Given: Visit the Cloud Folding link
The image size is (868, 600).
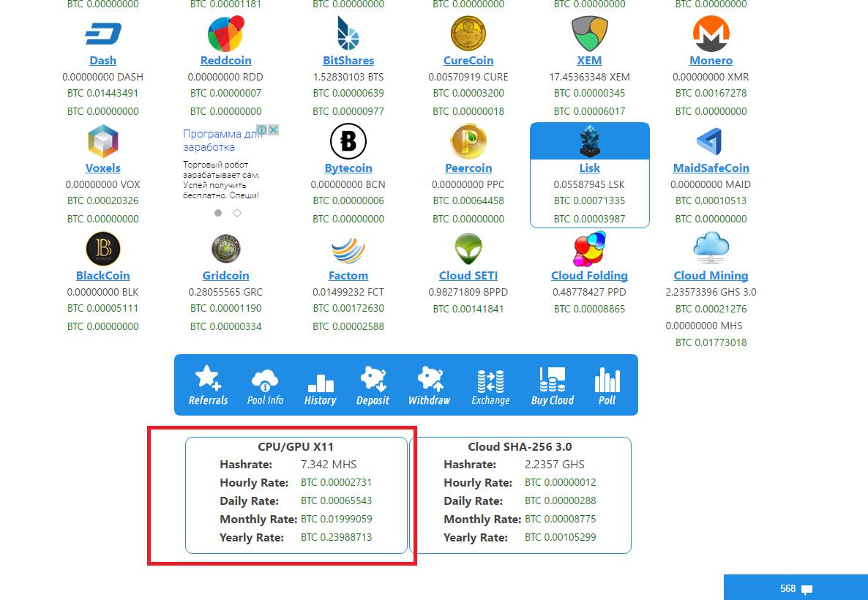Looking at the screenshot, I should pos(590,275).
